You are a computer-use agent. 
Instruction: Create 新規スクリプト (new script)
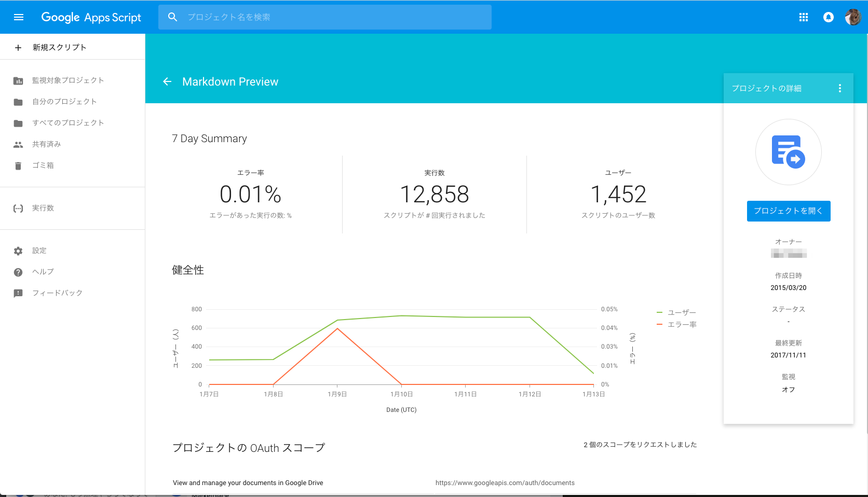point(57,47)
